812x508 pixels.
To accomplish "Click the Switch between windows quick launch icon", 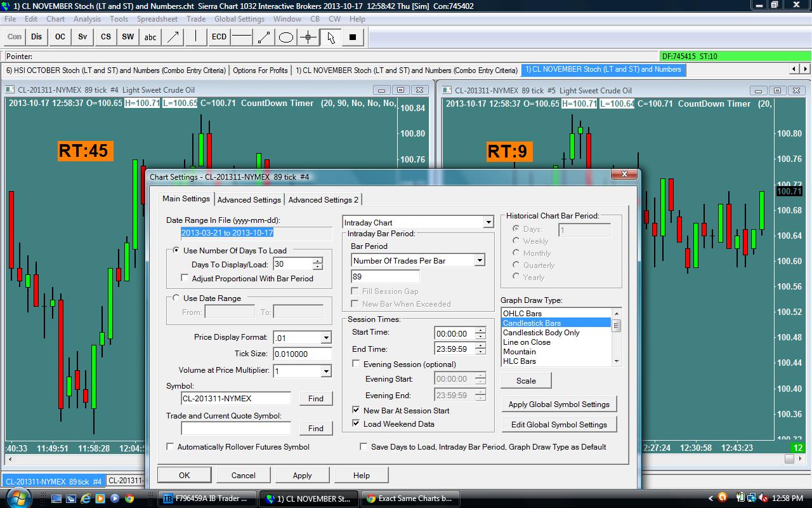I will pyautogui.click(x=71, y=498).
